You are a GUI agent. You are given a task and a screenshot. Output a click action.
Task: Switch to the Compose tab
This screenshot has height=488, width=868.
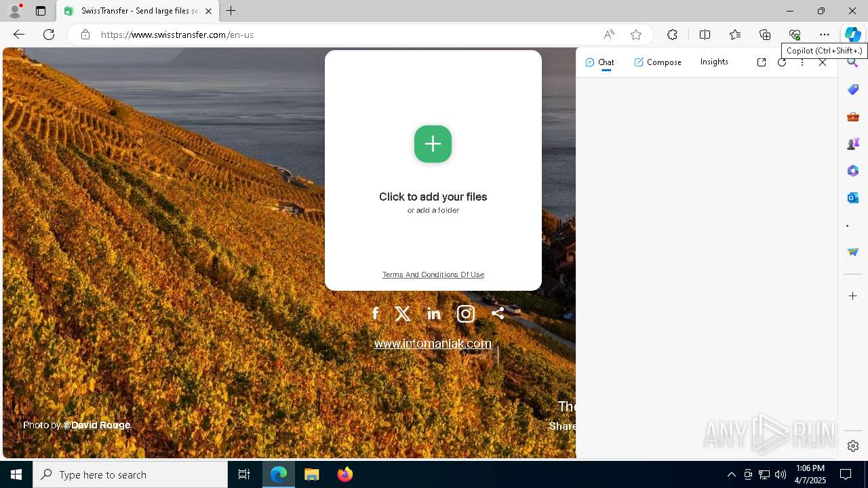point(658,62)
